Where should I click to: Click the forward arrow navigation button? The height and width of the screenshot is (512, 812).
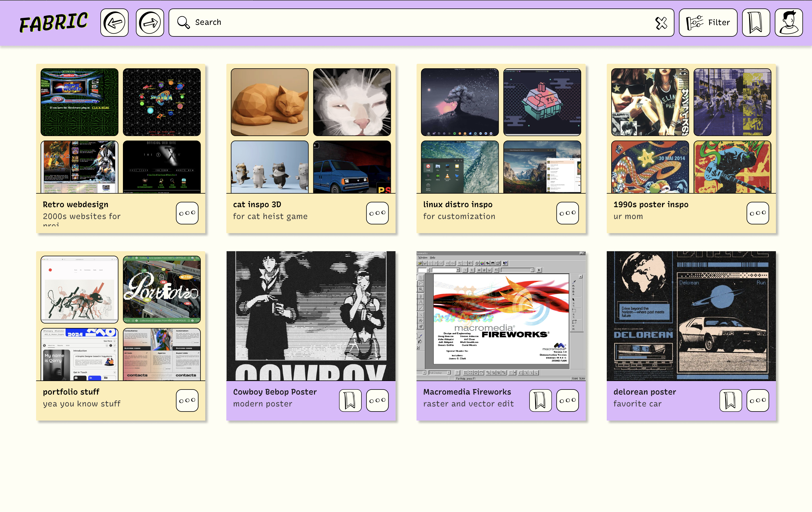click(150, 23)
